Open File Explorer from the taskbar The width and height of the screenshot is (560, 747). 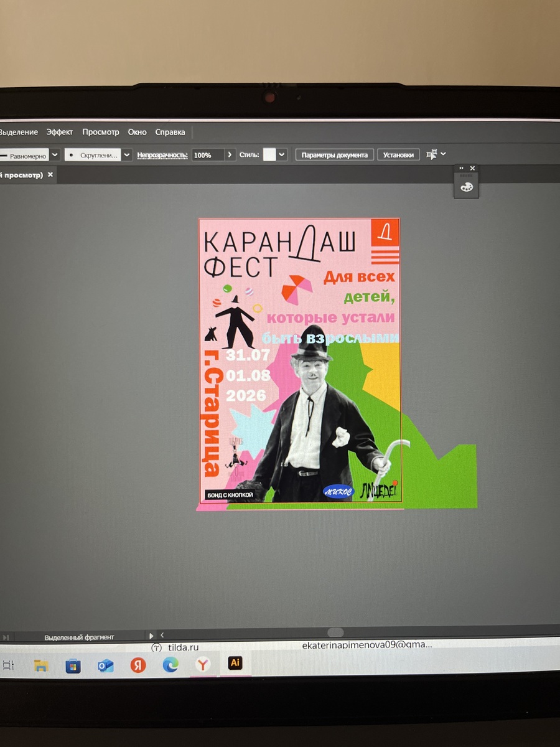coord(41,665)
